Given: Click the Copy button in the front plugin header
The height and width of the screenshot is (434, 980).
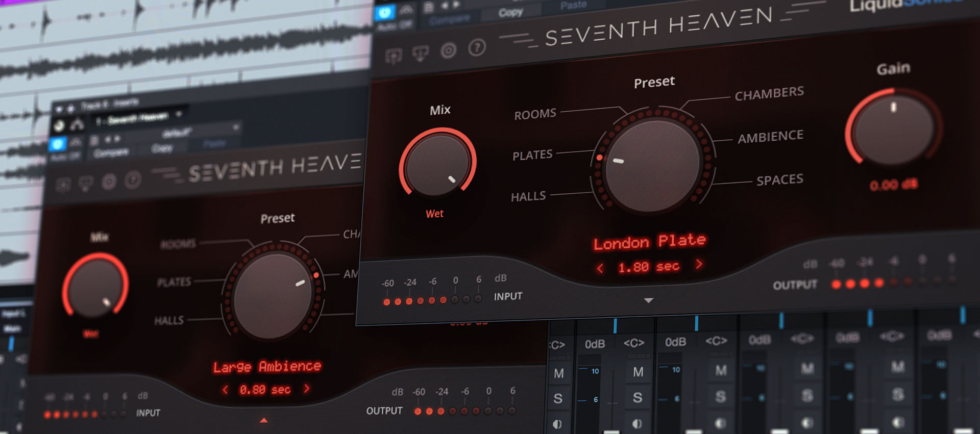Looking at the screenshot, I should coord(510,12).
